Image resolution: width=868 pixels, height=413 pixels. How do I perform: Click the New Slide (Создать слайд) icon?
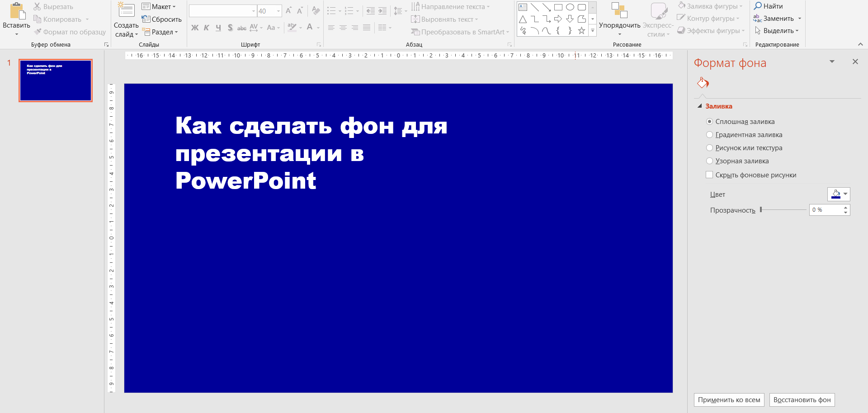[x=126, y=11]
